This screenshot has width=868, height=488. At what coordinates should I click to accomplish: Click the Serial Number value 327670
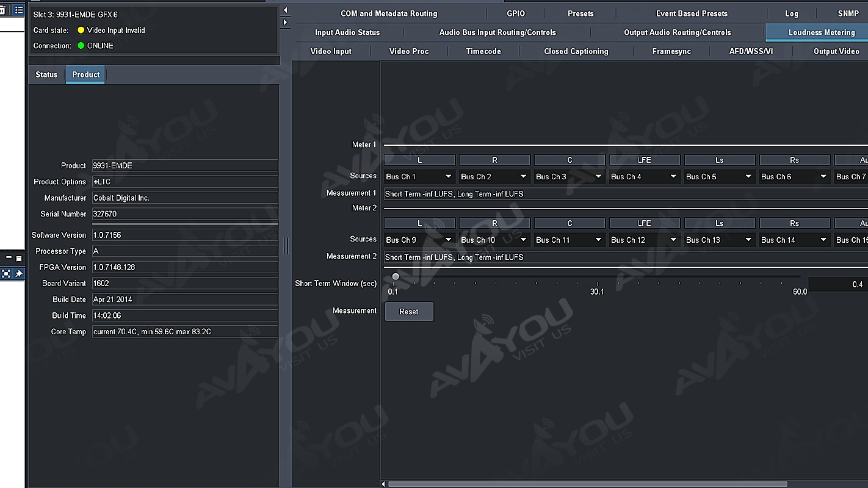[x=185, y=214]
